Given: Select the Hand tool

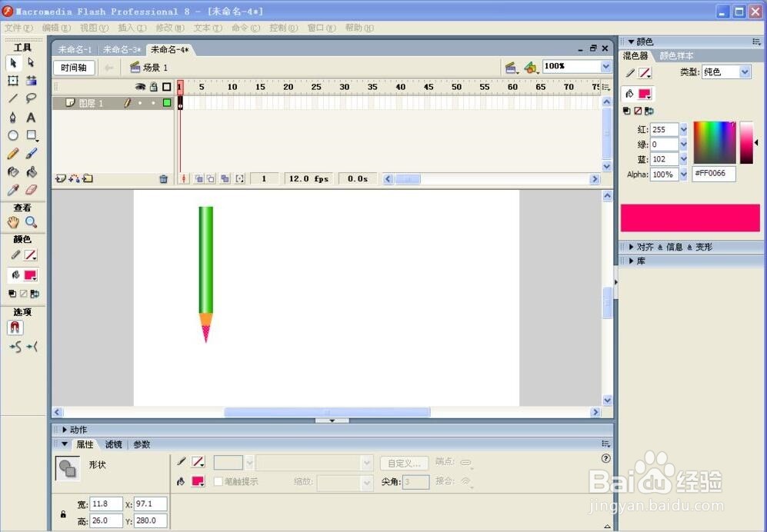Looking at the screenshot, I should point(13,222).
